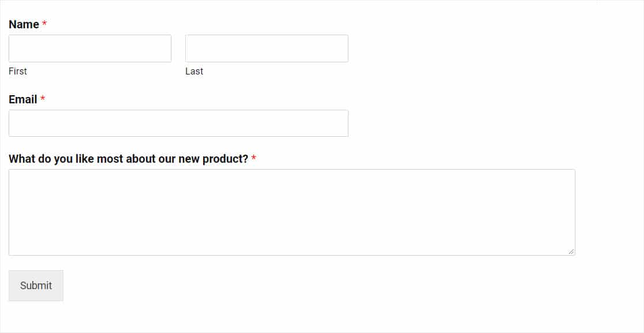Click the First name input field
Image resolution: width=644 pixels, height=333 pixels.
point(90,48)
